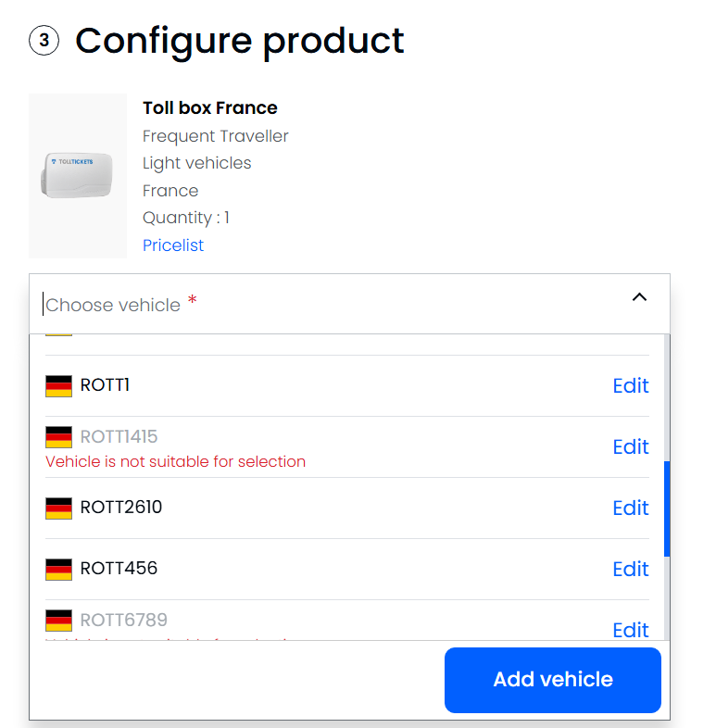The image size is (716, 728).
Task: Click the German flag next to ROTT456
Action: coord(58,570)
